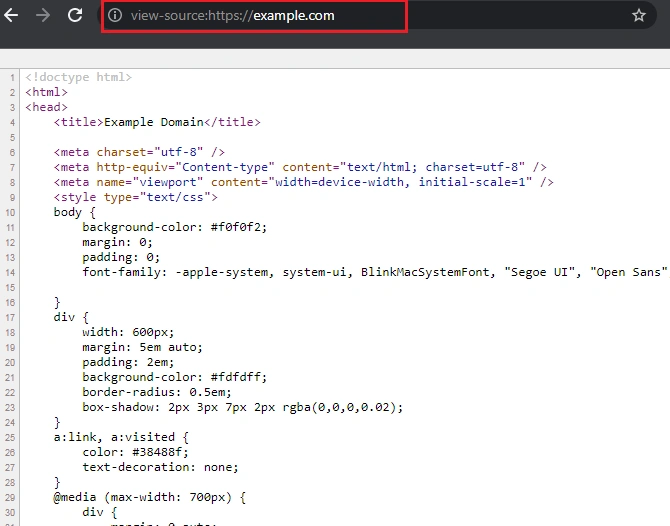Click the 'div {' line on line 30
Viewport: 670px width, 526px height.
coord(100,512)
